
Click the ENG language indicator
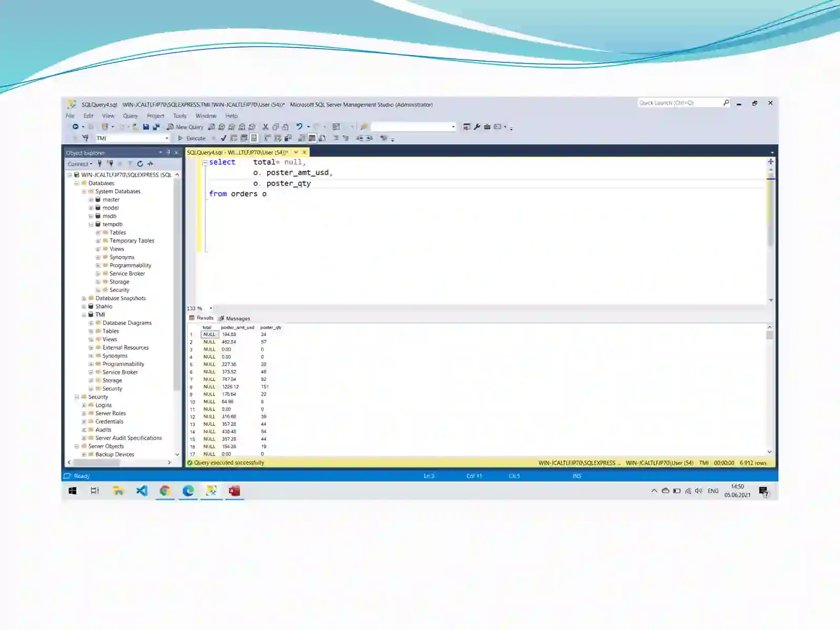(x=713, y=491)
